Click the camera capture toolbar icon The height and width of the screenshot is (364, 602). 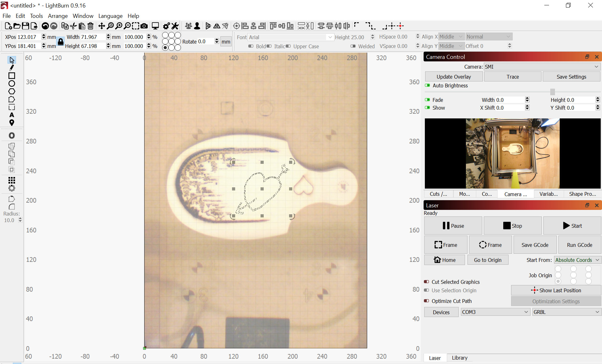[x=144, y=26]
